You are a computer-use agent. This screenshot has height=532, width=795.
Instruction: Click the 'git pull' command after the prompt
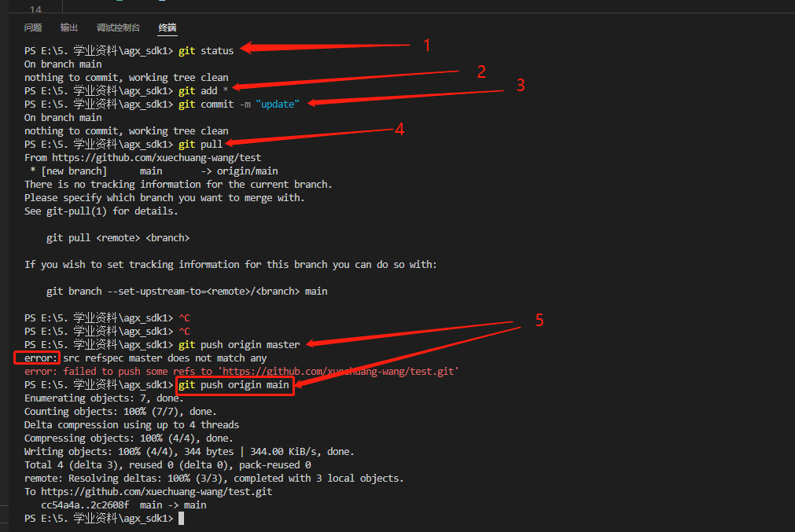pyautogui.click(x=201, y=144)
